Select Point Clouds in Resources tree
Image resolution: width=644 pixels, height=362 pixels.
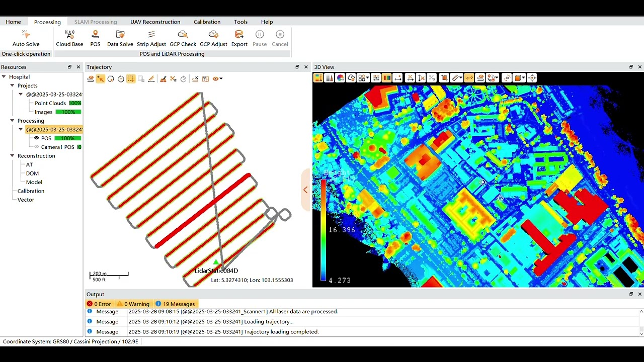click(50, 103)
